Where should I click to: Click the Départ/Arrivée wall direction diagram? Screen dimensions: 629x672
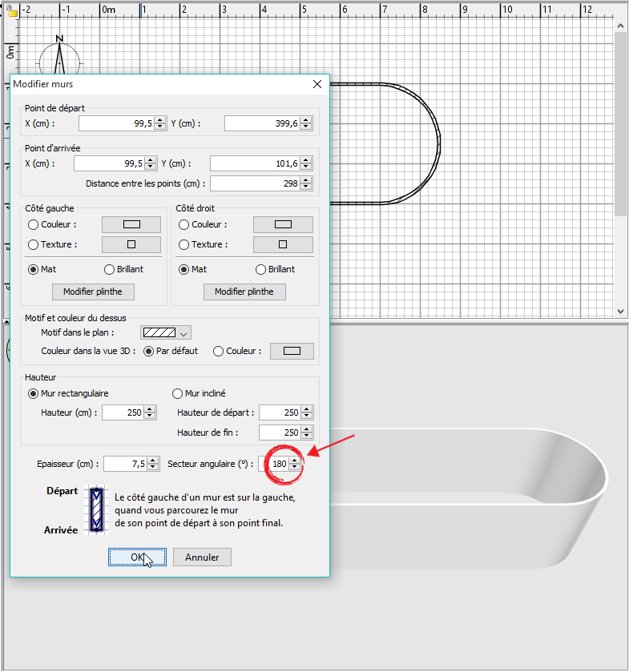(x=97, y=510)
